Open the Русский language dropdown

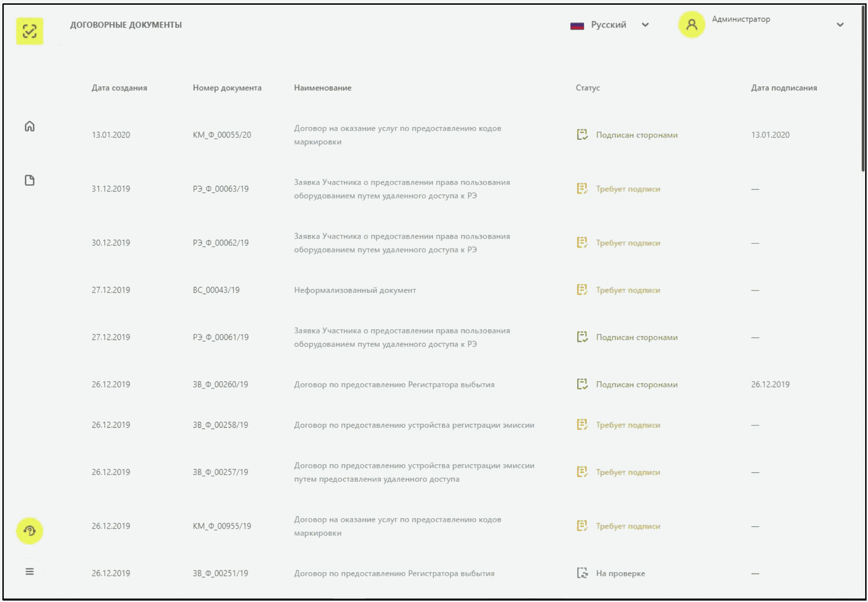[x=608, y=25]
